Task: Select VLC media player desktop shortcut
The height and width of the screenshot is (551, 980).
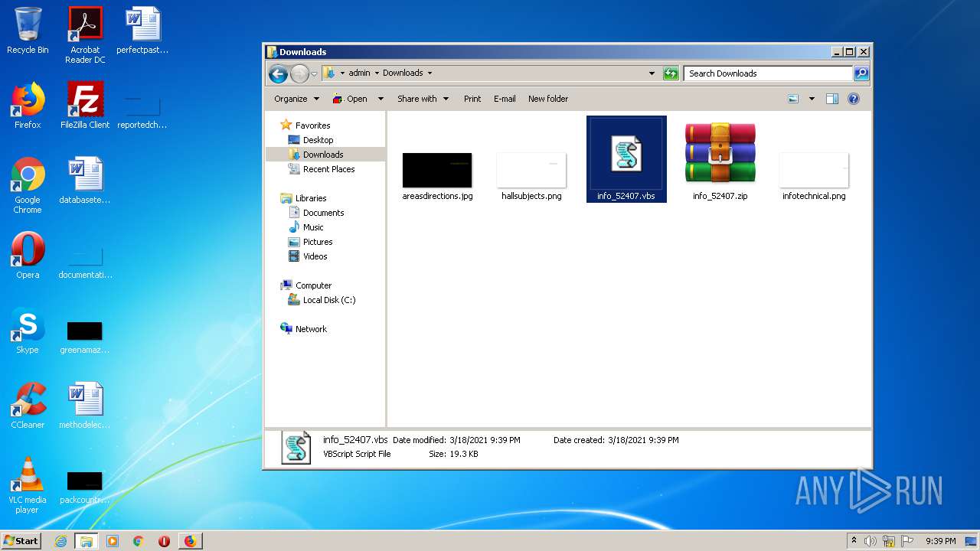Action: pos(28,485)
